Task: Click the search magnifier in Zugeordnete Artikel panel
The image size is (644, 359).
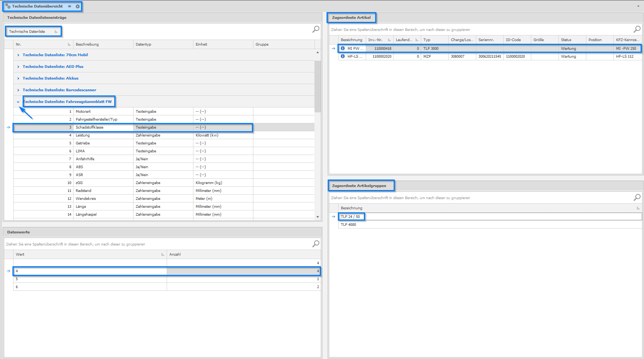Action: pos(637,29)
